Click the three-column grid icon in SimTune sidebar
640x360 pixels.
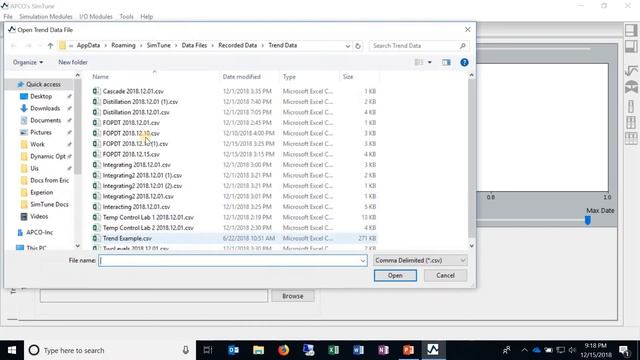click(631, 138)
